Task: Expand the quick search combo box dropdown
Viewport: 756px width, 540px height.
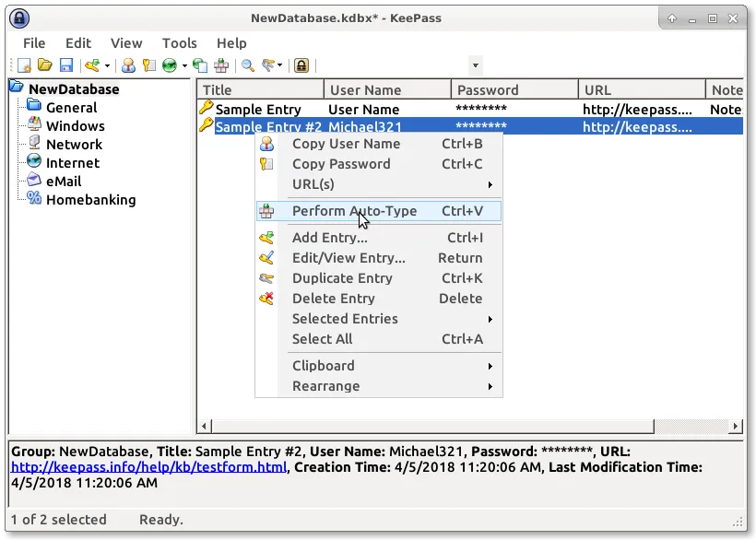Action: click(x=475, y=65)
